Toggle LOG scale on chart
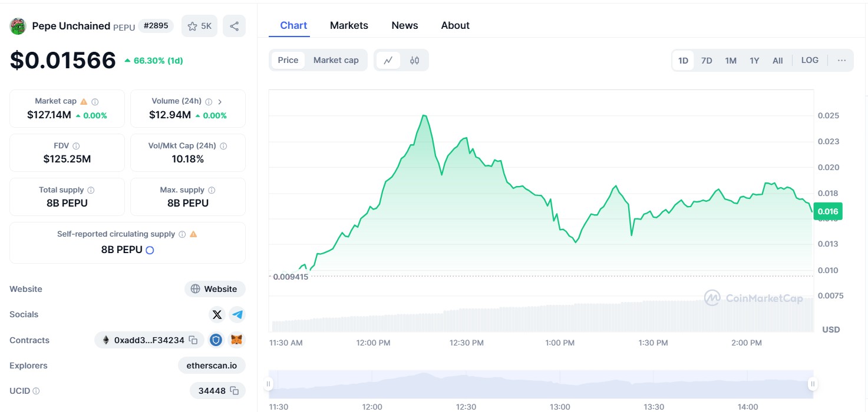 click(810, 60)
